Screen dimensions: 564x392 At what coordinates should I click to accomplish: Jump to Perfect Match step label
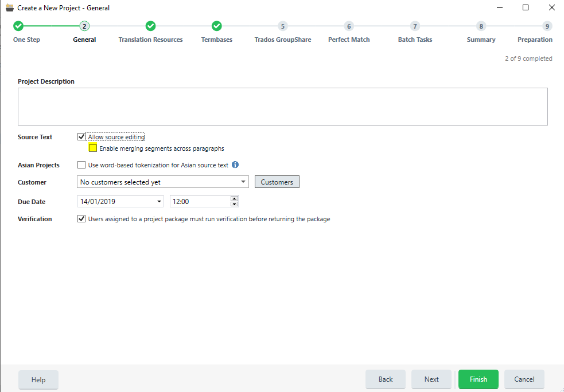point(349,40)
